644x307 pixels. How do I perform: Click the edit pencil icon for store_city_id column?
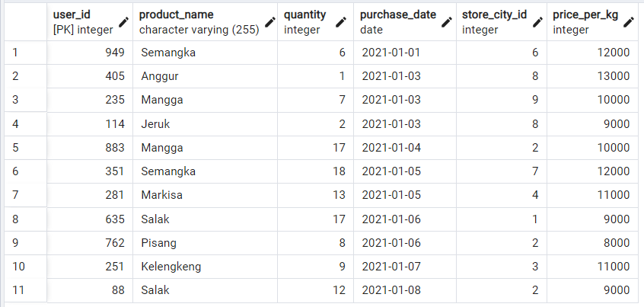[537, 22]
